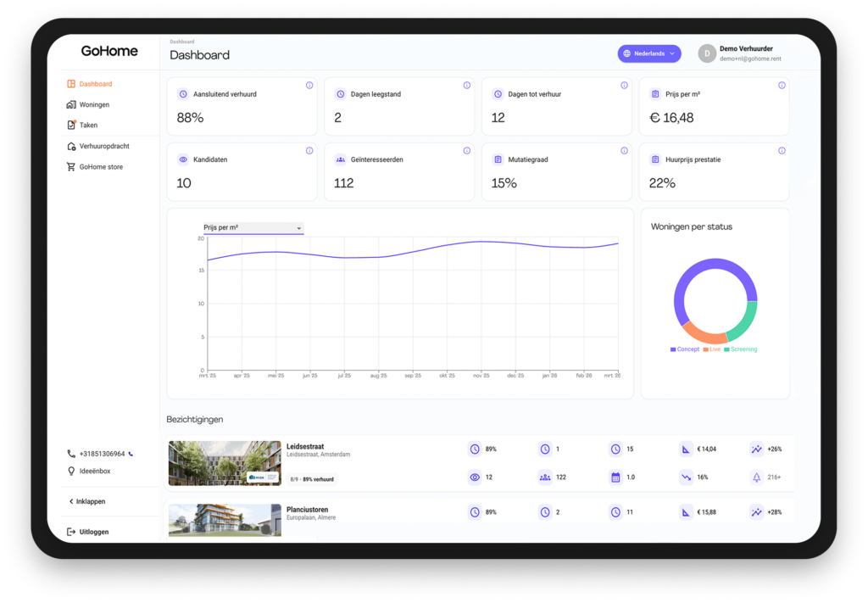The image size is (868, 603).
Task: Click info icon on Aansluitend verhuurd card
Action: [309, 86]
